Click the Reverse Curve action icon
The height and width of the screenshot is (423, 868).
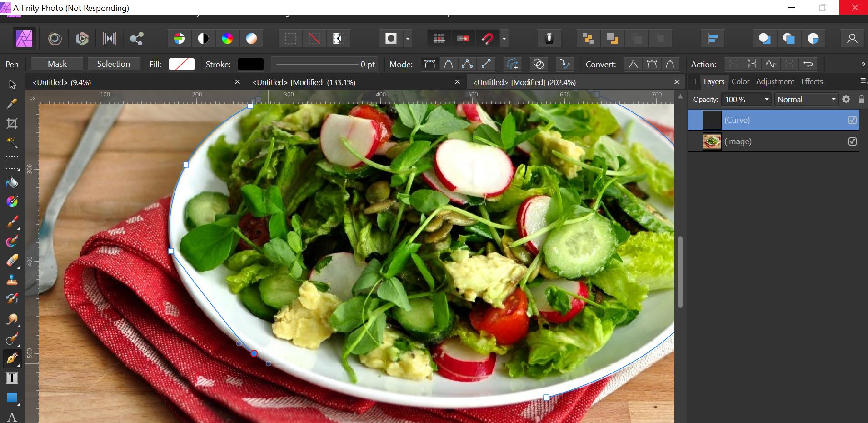808,64
